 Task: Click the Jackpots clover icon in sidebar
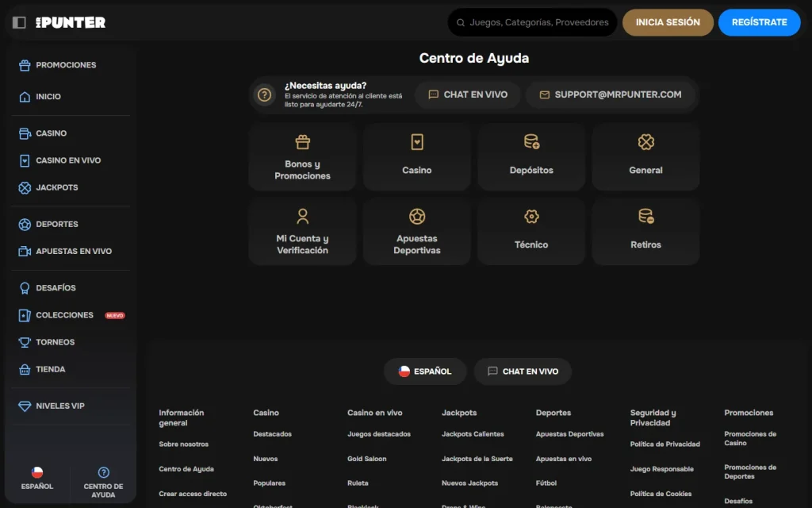click(x=25, y=187)
